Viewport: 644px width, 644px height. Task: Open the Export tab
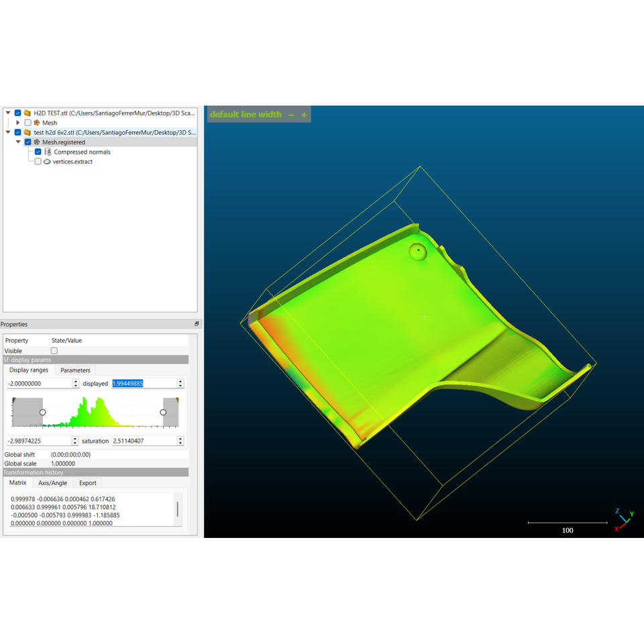[87, 483]
